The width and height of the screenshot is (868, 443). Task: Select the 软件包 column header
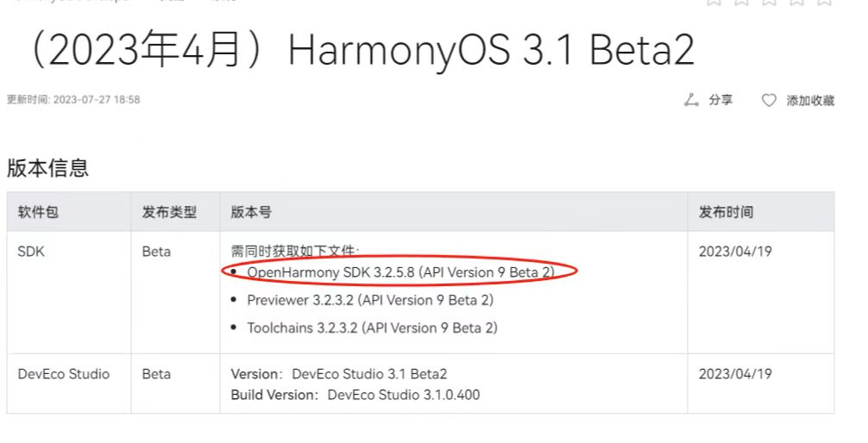pos(38,212)
